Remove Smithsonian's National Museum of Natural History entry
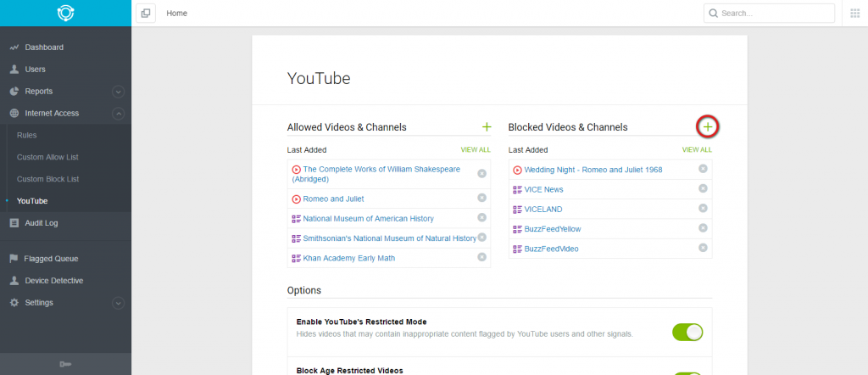 (x=481, y=237)
